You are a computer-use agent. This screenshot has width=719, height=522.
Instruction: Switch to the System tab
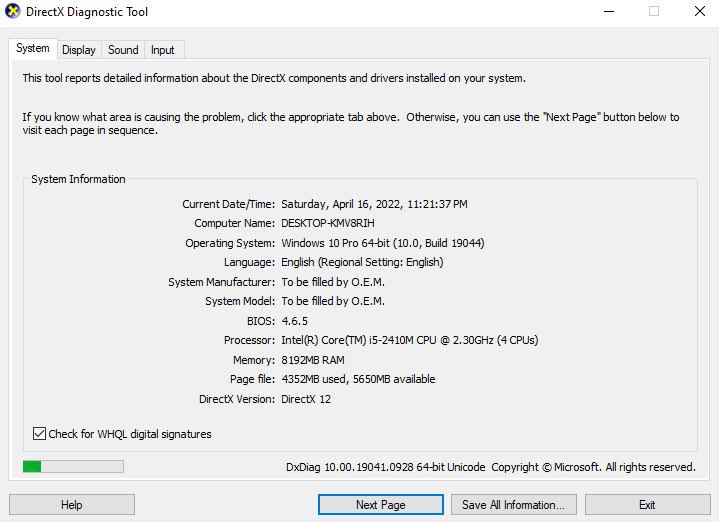pyautogui.click(x=32, y=49)
